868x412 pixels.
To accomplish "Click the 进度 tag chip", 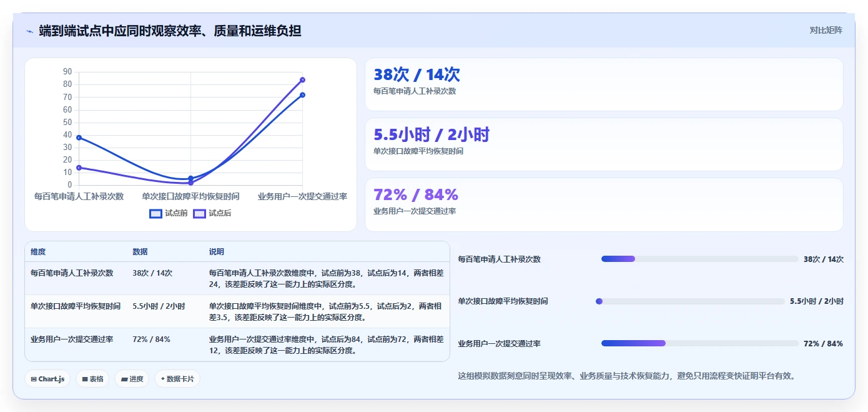I will click(x=132, y=379).
